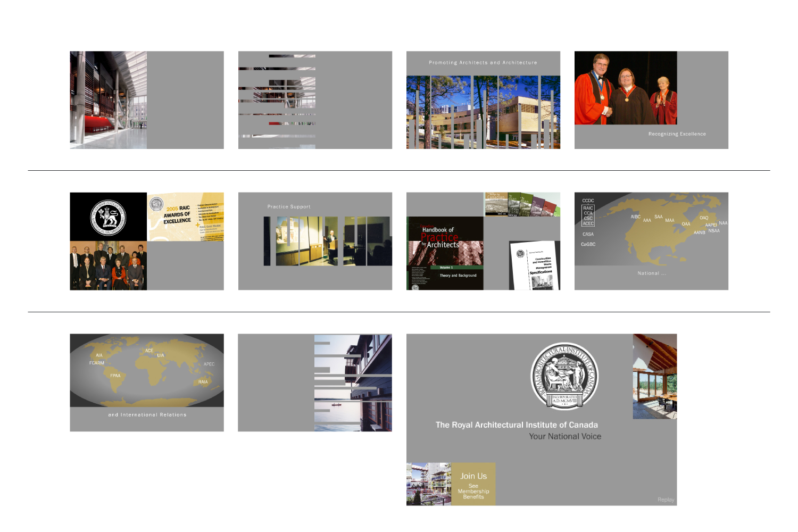
Task: Select the boxed RAIC label on national map
Action: (x=588, y=208)
